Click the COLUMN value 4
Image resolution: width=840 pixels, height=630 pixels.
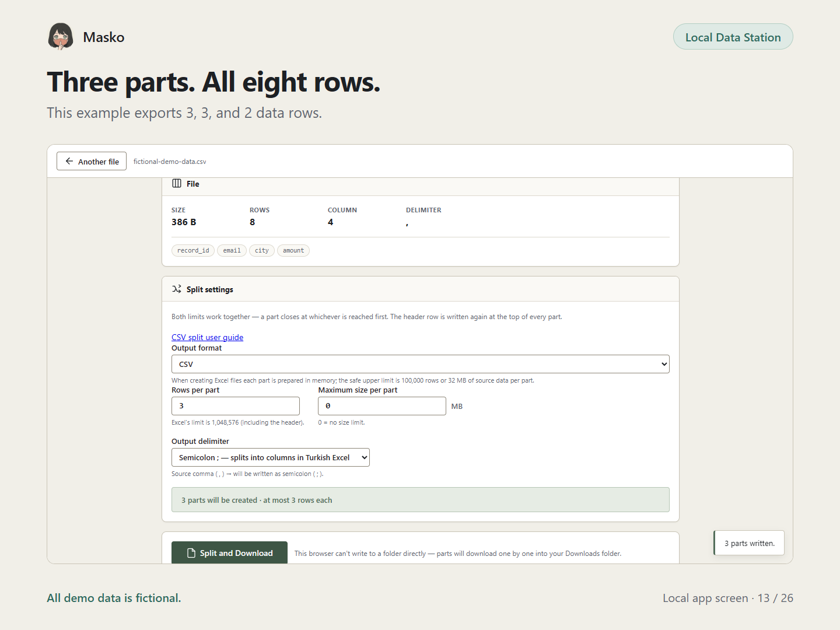330,222
